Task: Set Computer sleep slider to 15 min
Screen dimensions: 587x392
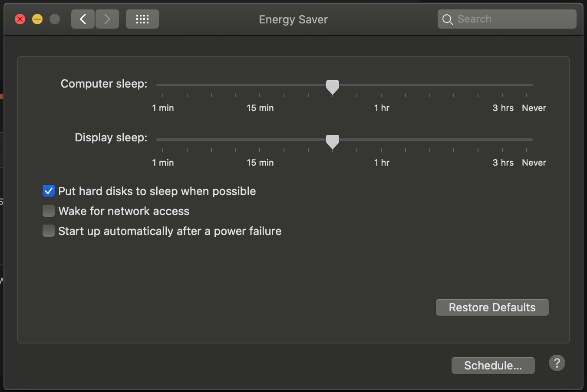Action: [x=260, y=85]
